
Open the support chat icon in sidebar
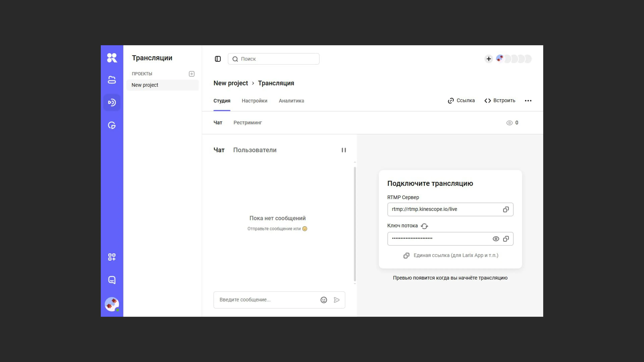tap(112, 280)
